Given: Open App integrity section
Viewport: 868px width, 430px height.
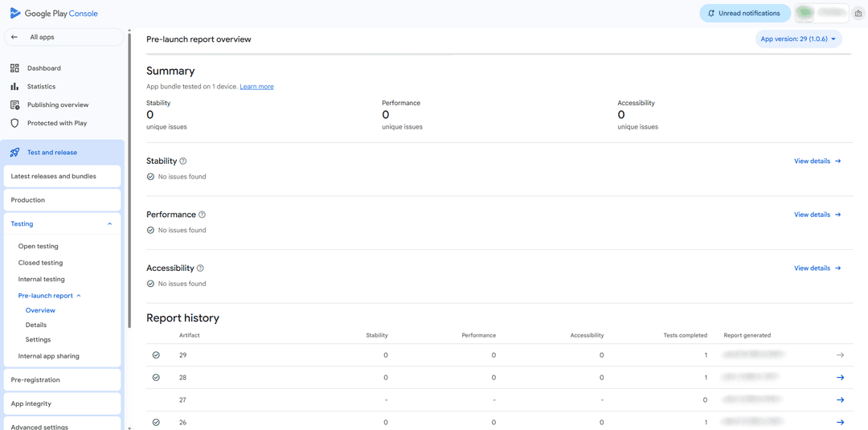Looking at the screenshot, I should (x=62, y=403).
